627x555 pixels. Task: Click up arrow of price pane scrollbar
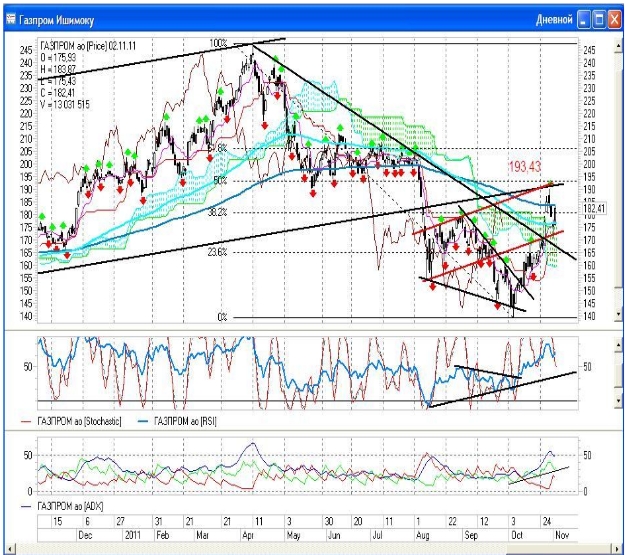click(x=618, y=46)
